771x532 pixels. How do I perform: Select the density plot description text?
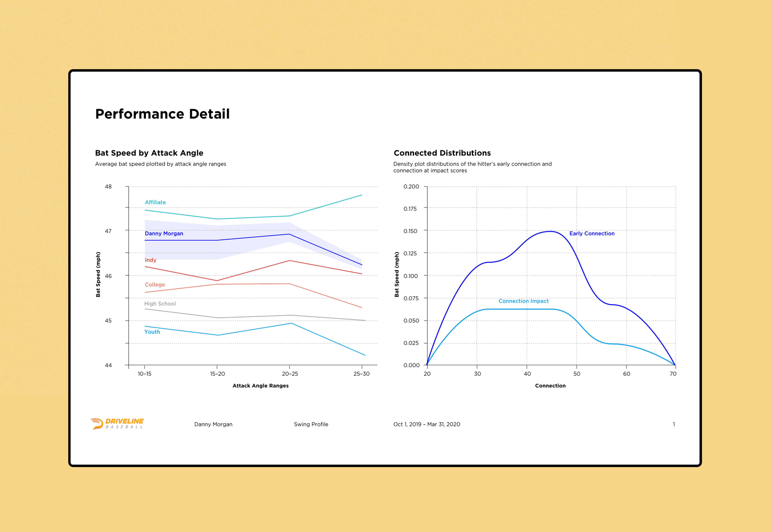click(473, 167)
